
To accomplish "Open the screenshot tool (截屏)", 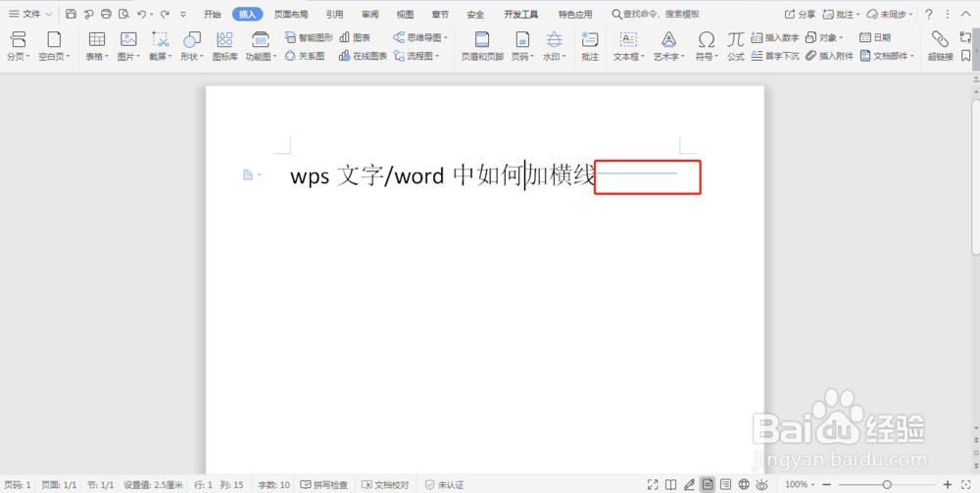I will 161,47.
